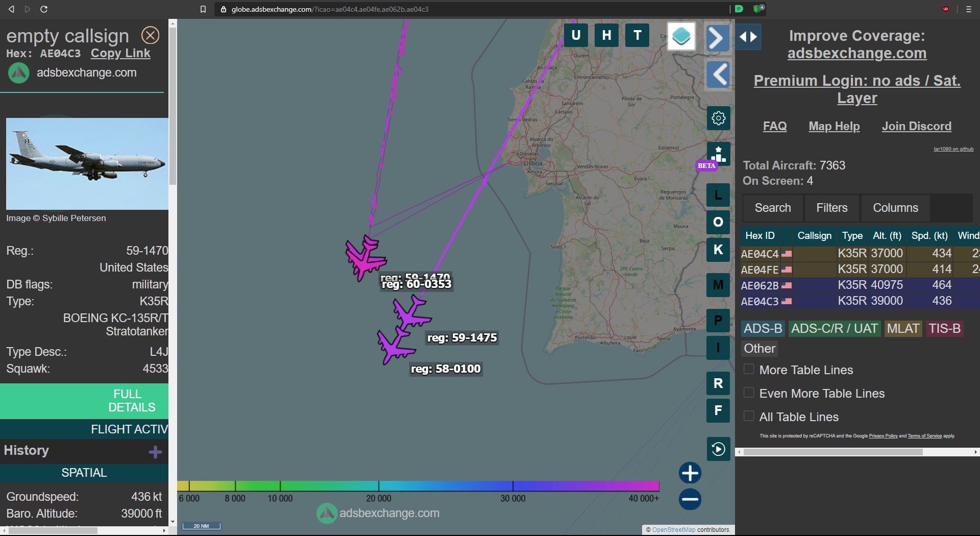The width and height of the screenshot is (980, 536).
Task: Click the browser address bar
Action: [472, 9]
